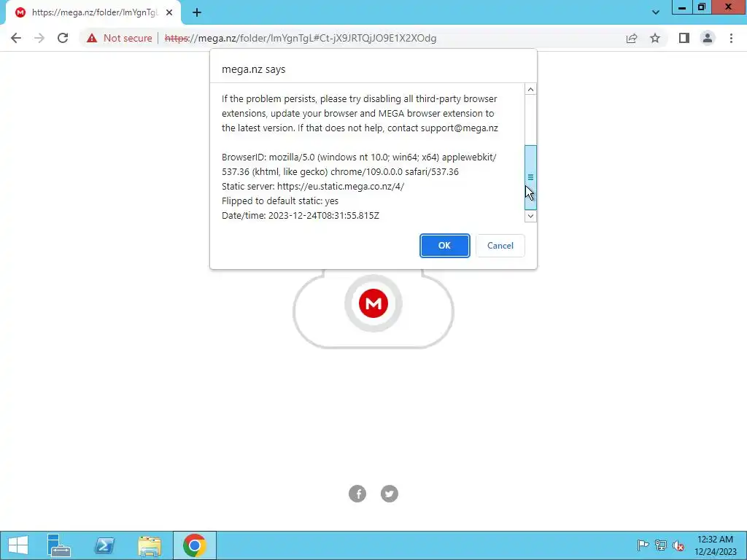Click the 'Date/time: 2023-12-24T08:31:55.815Z' line

point(301,216)
